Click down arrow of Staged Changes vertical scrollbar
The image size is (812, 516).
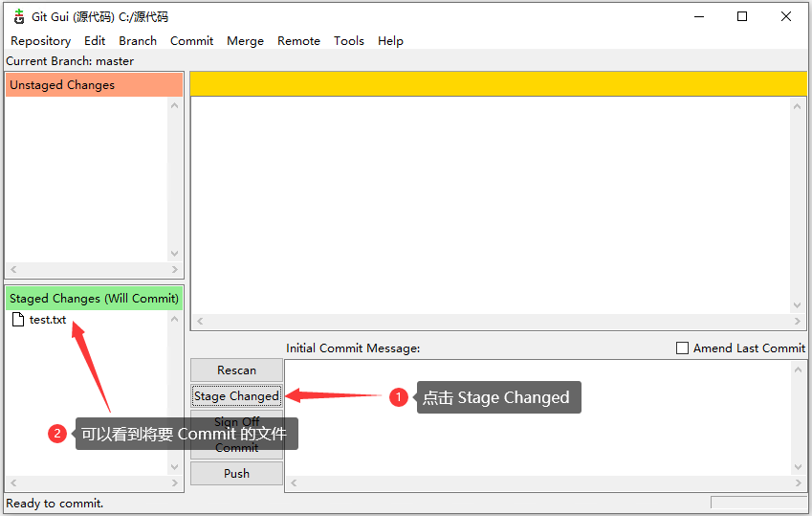[x=174, y=467]
